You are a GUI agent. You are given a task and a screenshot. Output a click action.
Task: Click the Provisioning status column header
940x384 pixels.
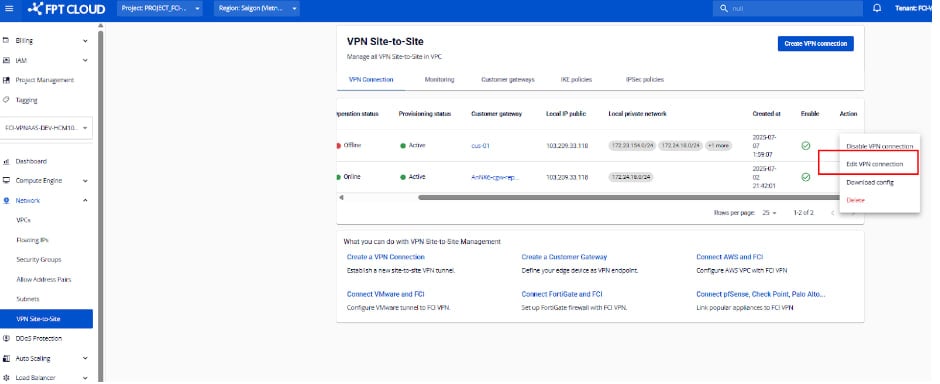[x=424, y=114]
